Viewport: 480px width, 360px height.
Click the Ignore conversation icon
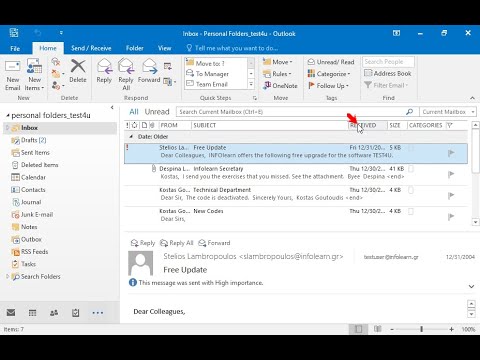tap(56, 62)
